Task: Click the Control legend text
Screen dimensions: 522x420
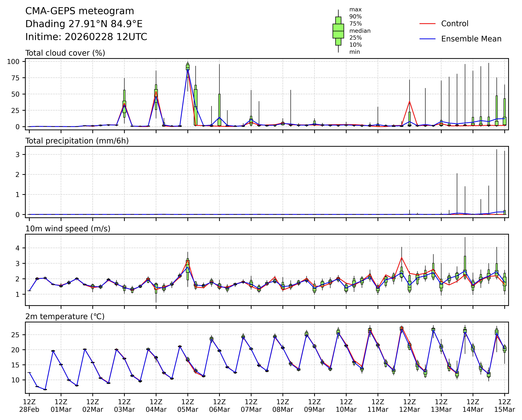Action: (455, 24)
